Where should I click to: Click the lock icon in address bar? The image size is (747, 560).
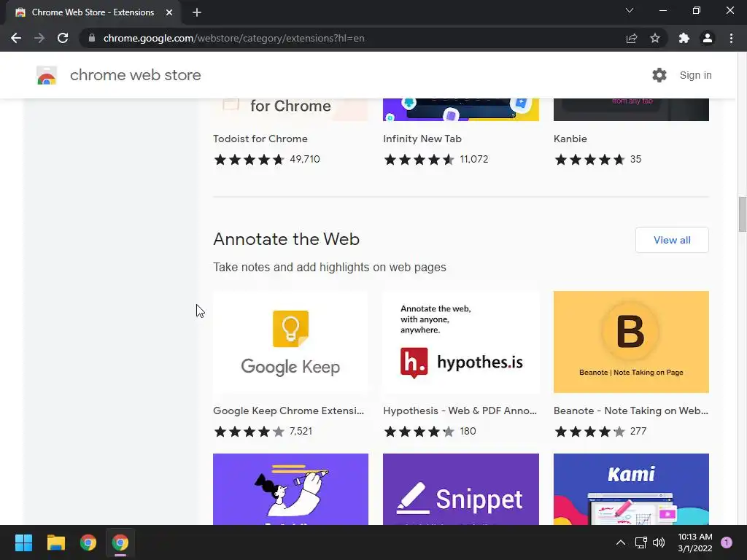[92, 38]
